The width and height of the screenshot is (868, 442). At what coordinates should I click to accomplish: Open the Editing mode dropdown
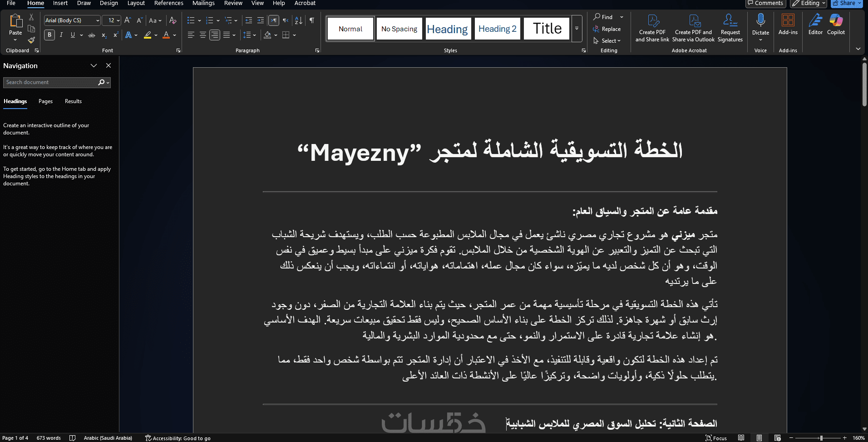(x=808, y=3)
